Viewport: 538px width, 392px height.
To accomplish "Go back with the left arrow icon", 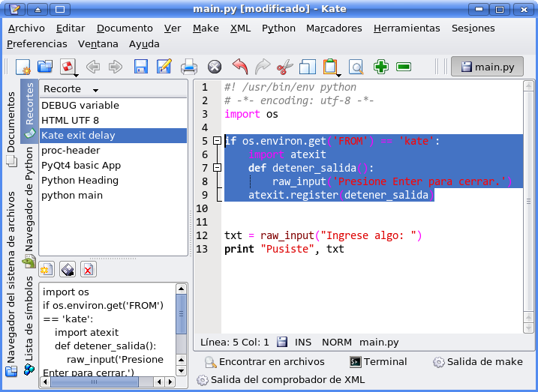I will pos(93,67).
